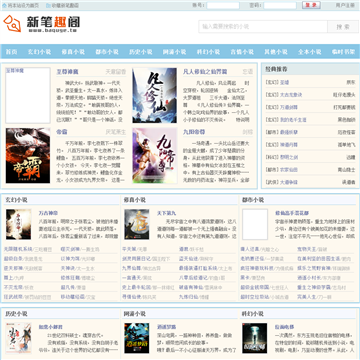Open 一言通天 in the 修真小说 list
This screenshot has height=360, width=360.
(131, 278)
